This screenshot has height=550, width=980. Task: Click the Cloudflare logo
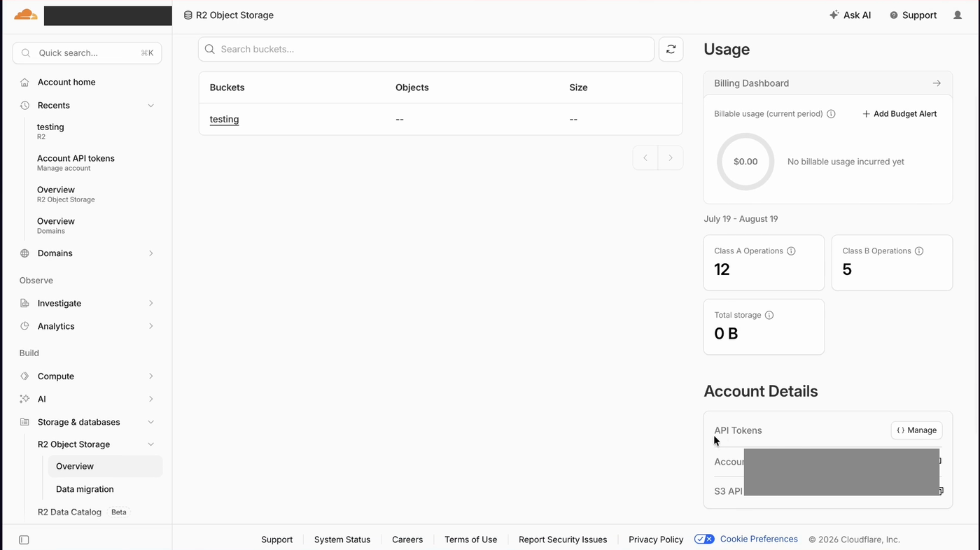point(26,15)
